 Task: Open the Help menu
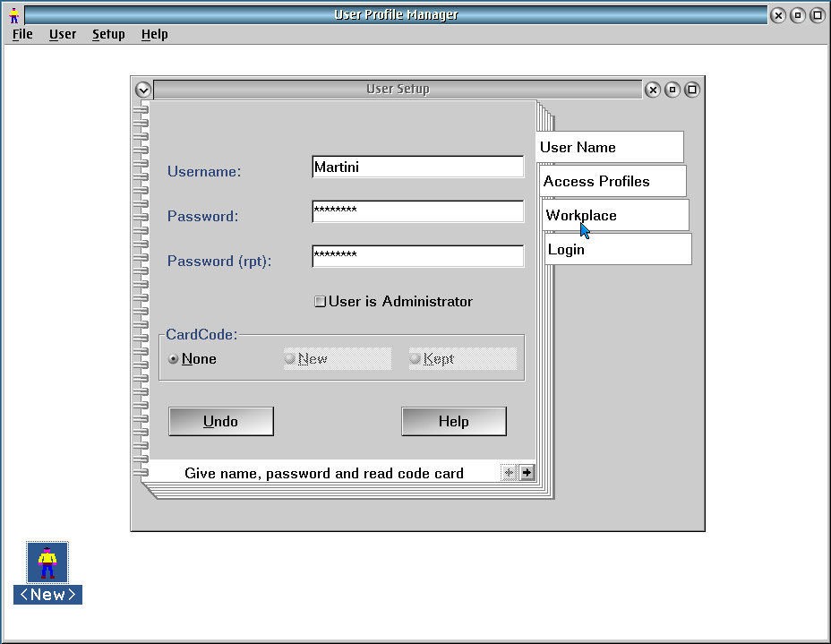click(154, 34)
